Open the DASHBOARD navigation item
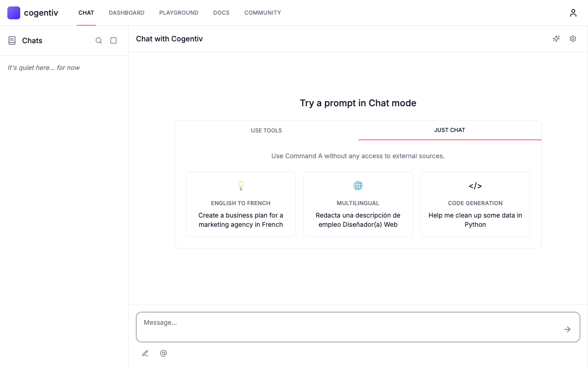 [x=126, y=12]
